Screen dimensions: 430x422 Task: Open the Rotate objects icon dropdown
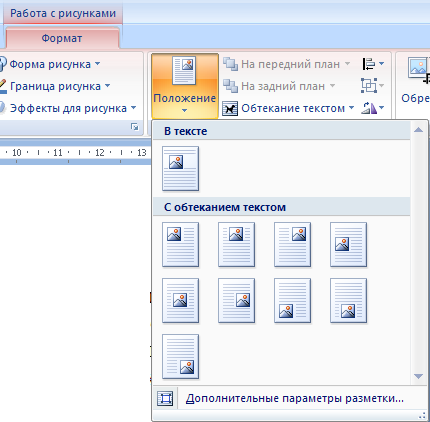(x=373, y=108)
